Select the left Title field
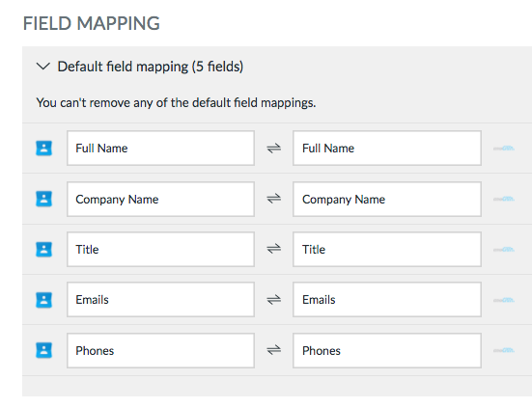 (x=160, y=250)
